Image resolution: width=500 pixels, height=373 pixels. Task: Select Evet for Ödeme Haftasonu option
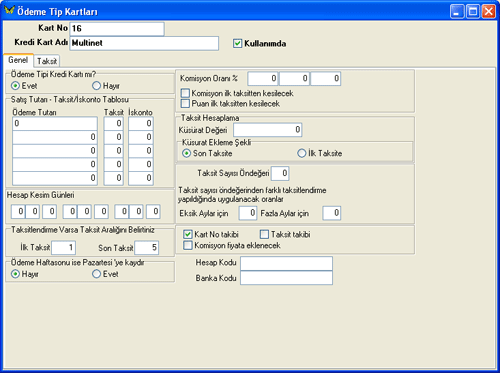96,274
